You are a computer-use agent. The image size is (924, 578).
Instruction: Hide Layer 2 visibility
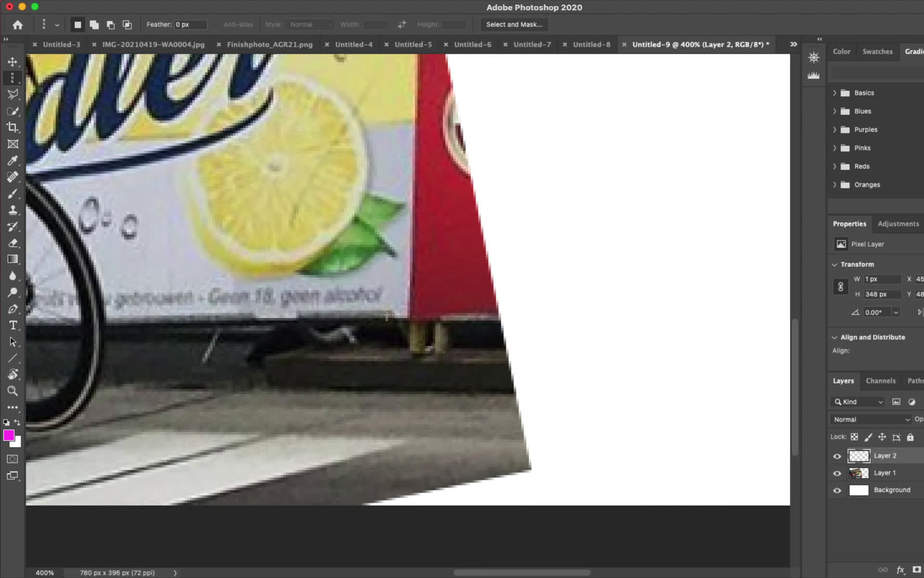pos(837,456)
